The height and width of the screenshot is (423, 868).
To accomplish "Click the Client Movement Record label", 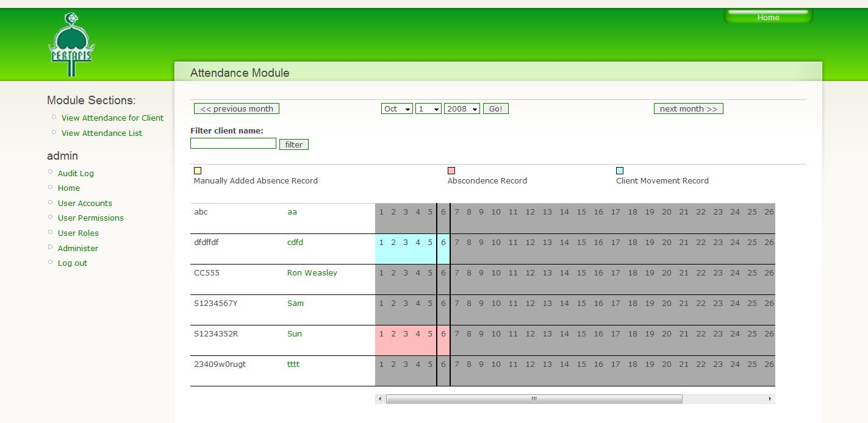I will pos(662,180).
